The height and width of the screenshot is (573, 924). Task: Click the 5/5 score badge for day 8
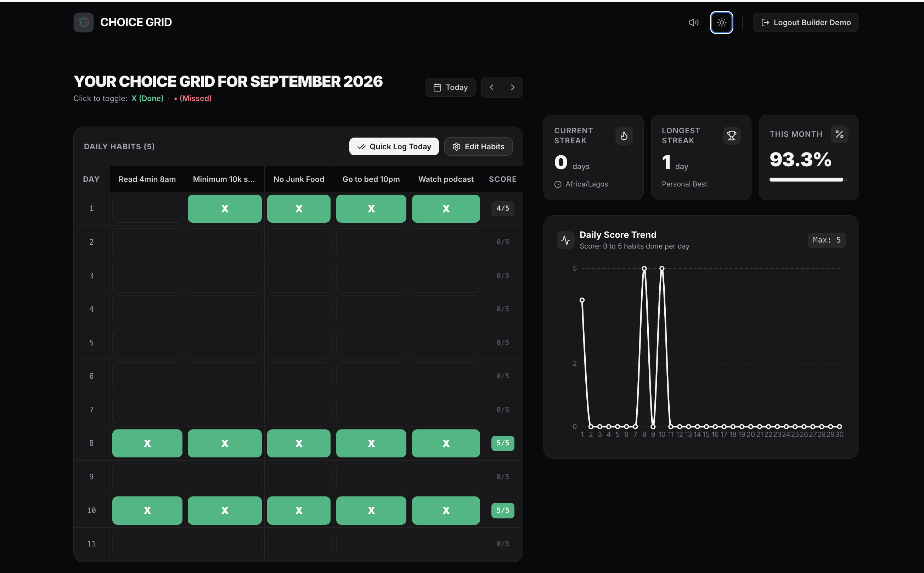pyautogui.click(x=502, y=443)
